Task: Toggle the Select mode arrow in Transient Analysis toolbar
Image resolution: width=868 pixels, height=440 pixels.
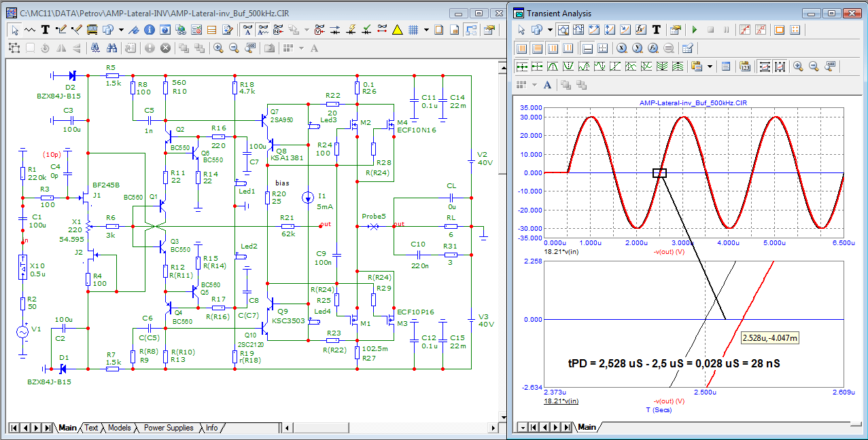Action: [521, 30]
